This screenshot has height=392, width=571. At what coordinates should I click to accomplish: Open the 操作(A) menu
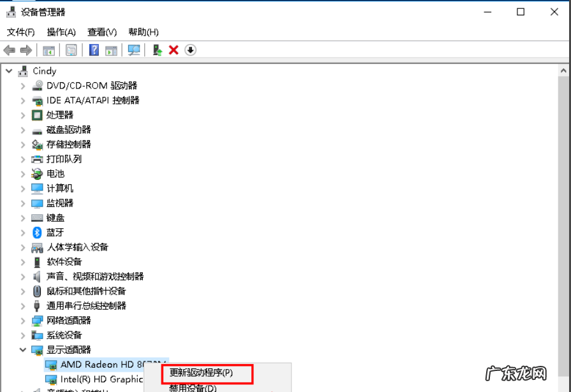tap(61, 32)
